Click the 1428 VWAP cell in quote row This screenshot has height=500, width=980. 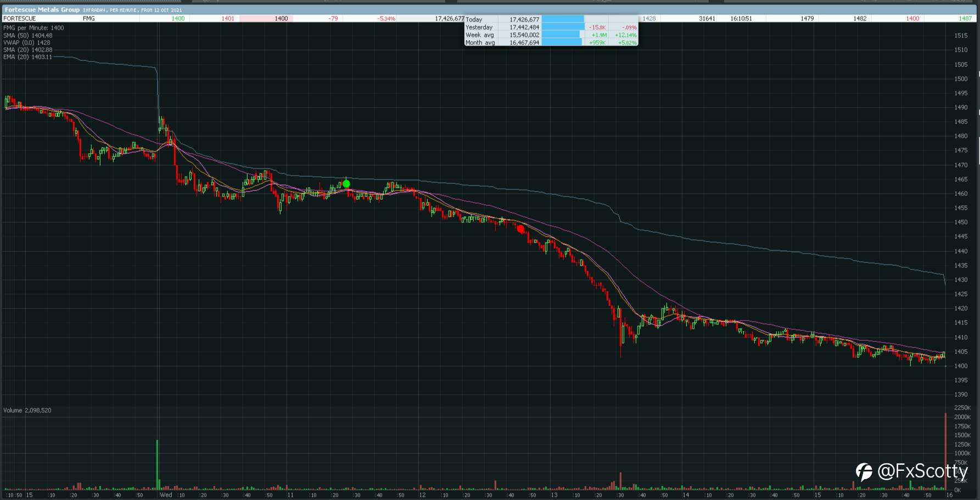(x=649, y=19)
